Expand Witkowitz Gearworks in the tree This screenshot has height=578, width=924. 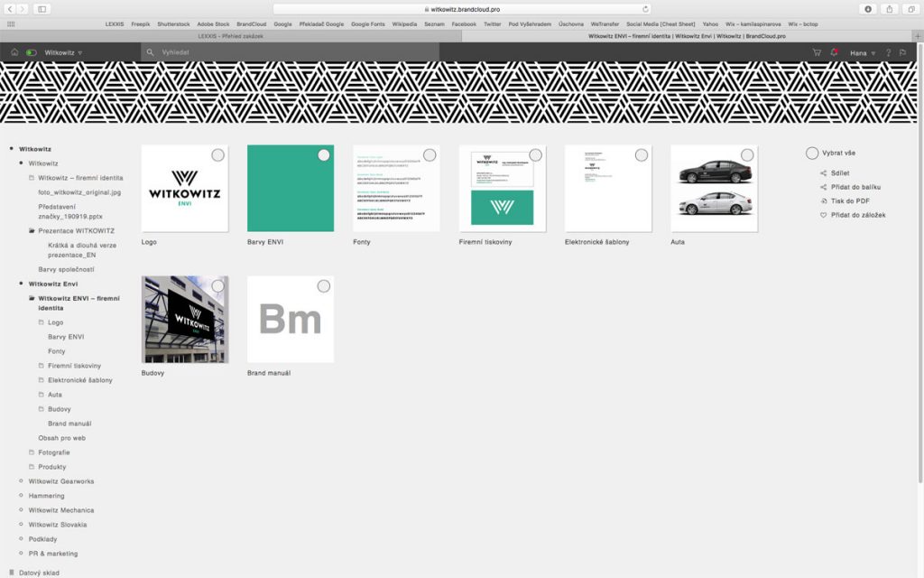pyautogui.click(x=22, y=481)
